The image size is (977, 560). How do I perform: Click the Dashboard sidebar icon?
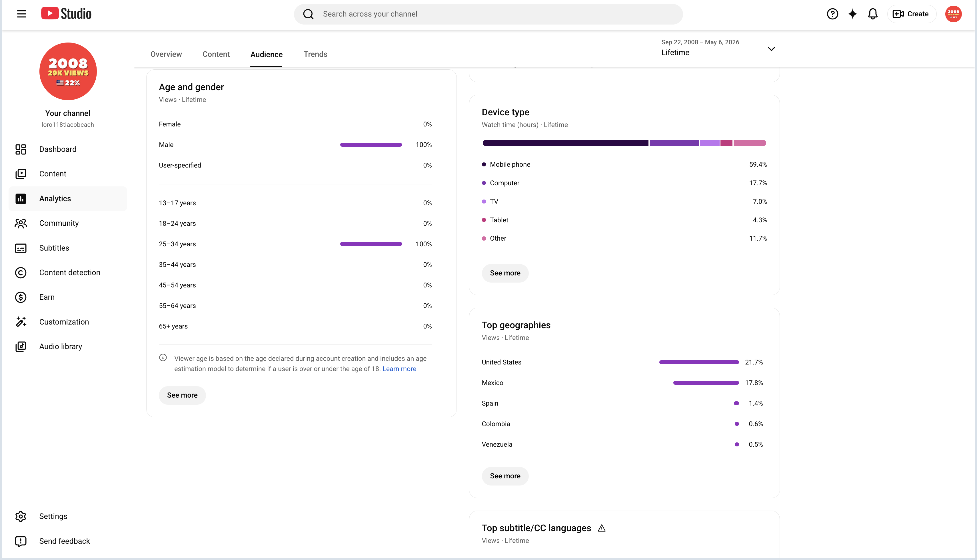click(x=21, y=149)
